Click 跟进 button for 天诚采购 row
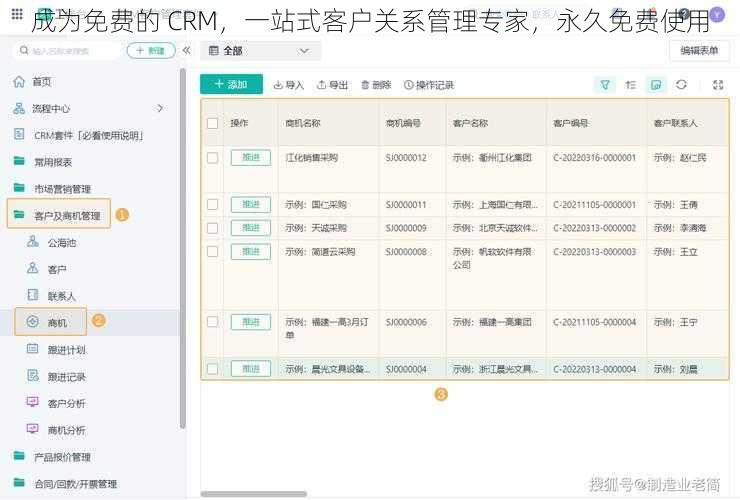This screenshot has height=500, width=740. [251, 228]
